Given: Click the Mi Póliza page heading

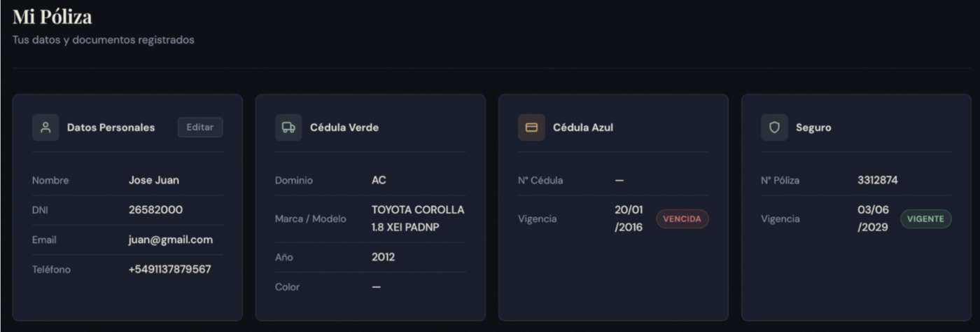Looking at the screenshot, I should point(52,17).
